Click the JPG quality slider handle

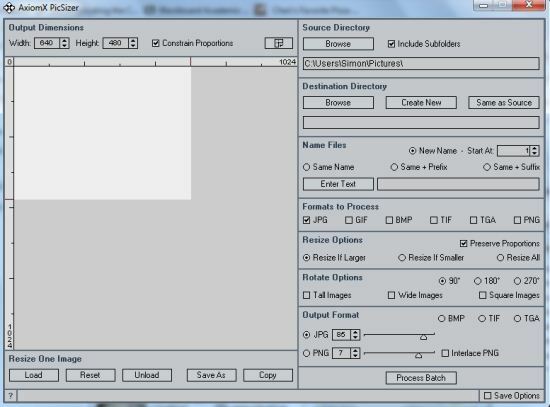(x=424, y=337)
